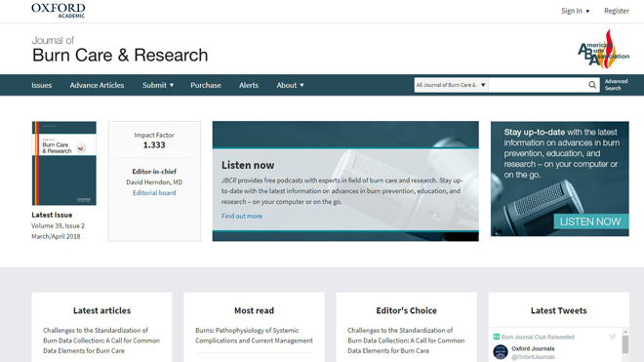
Task: Click the @OxfordJournals handle
Action: (533, 357)
